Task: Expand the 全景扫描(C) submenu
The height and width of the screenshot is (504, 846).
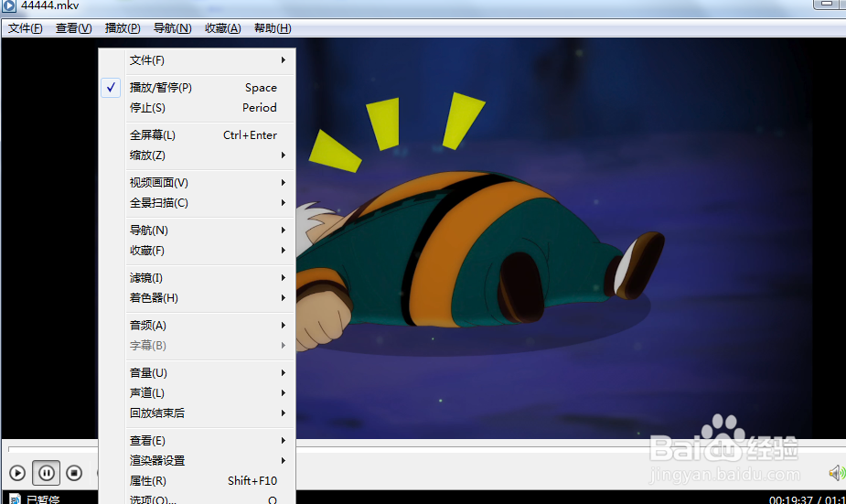Action: coord(198,203)
